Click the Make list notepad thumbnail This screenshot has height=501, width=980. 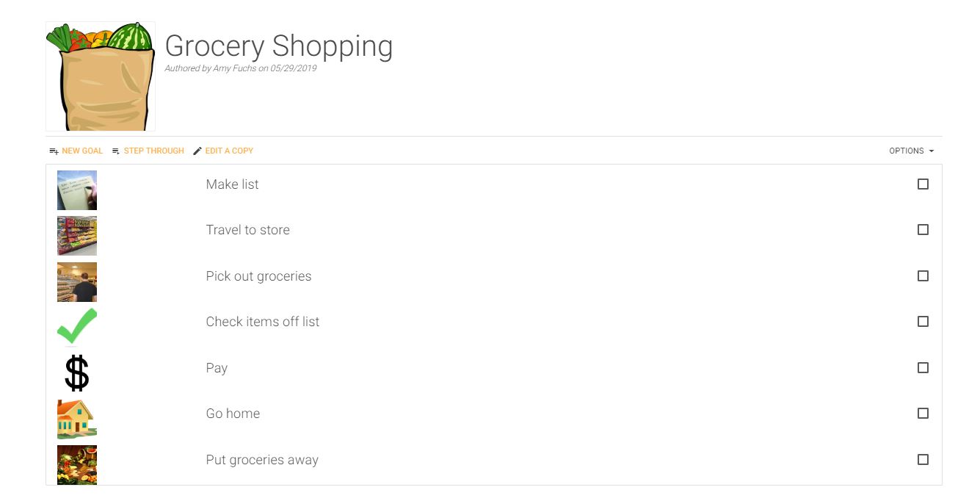(77, 190)
